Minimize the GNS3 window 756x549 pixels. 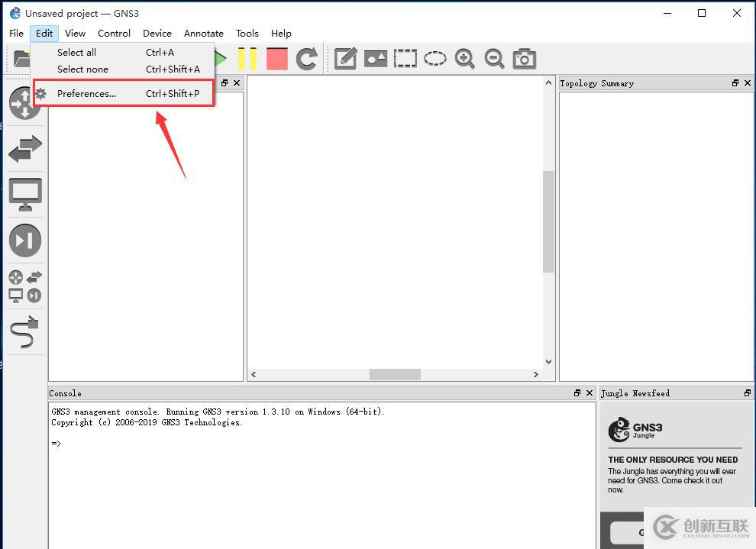click(x=667, y=13)
